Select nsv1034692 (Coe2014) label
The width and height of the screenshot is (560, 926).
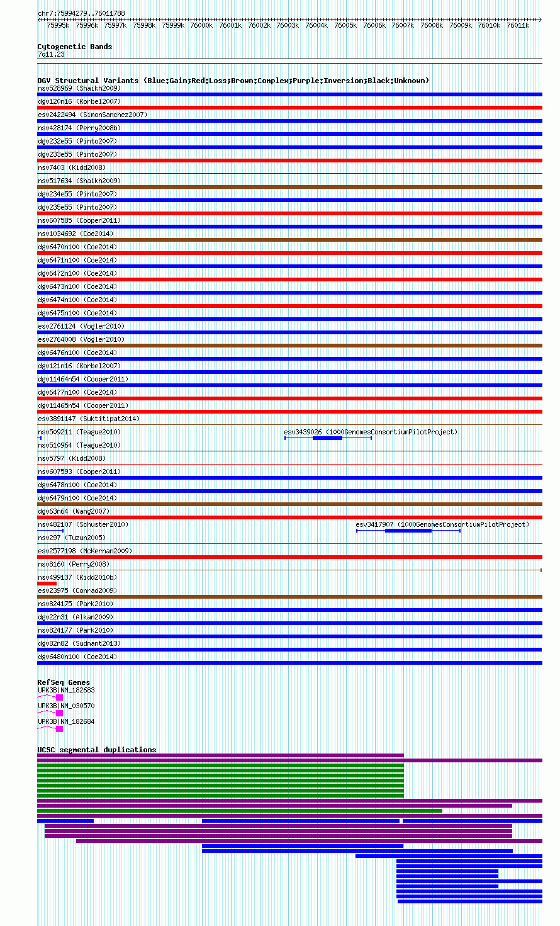coord(76,234)
